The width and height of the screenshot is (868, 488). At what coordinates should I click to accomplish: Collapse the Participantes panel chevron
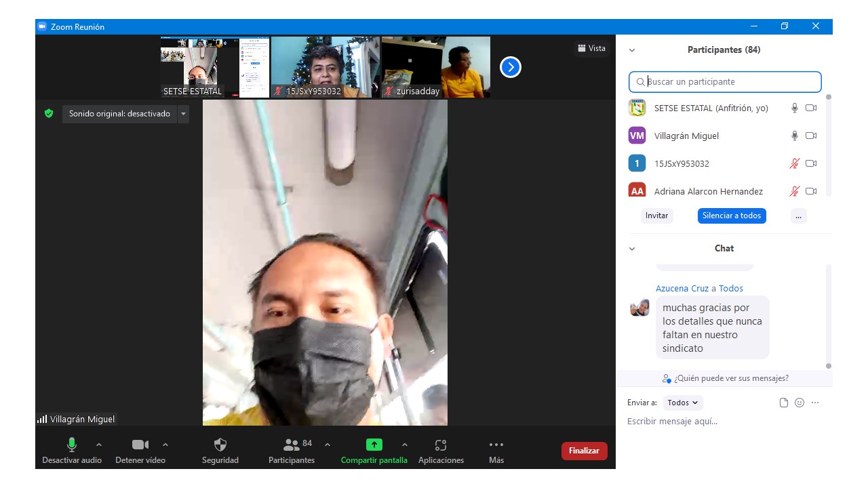[x=632, y=50]
